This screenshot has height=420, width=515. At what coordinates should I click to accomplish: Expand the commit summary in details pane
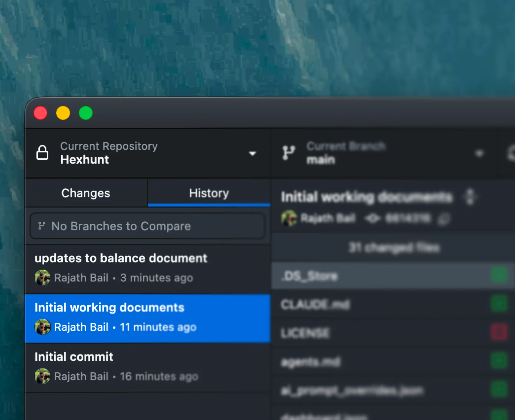[470, 197]
